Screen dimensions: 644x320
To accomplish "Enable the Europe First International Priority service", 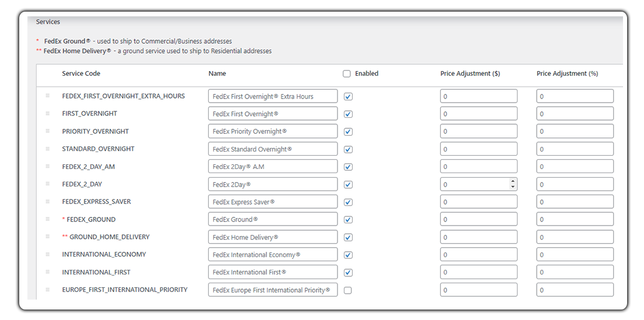I will (x=349, y=290).
